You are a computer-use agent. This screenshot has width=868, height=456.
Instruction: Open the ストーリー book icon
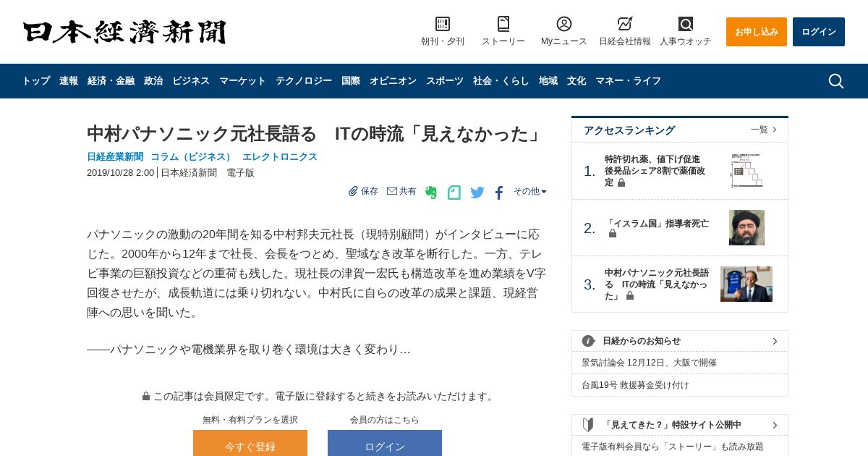point(503,24)
